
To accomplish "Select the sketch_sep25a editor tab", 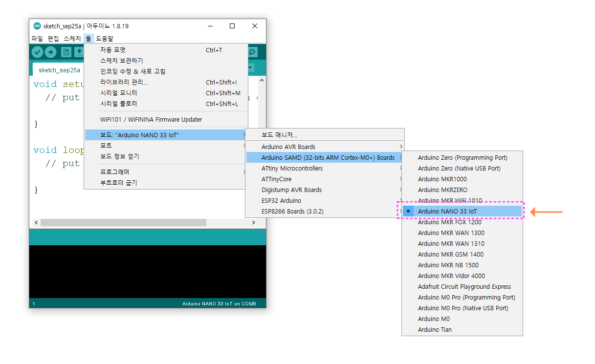I will point(59,70).
